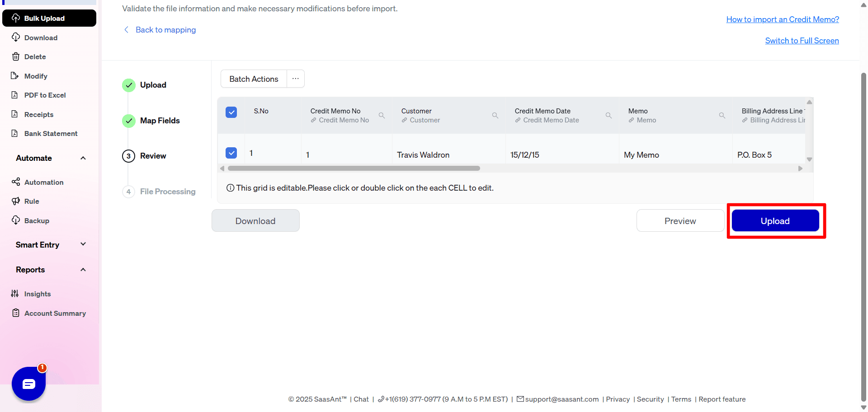Click the Rule signpost icon
The image size is (868, 412).
[x=16, y=201]
